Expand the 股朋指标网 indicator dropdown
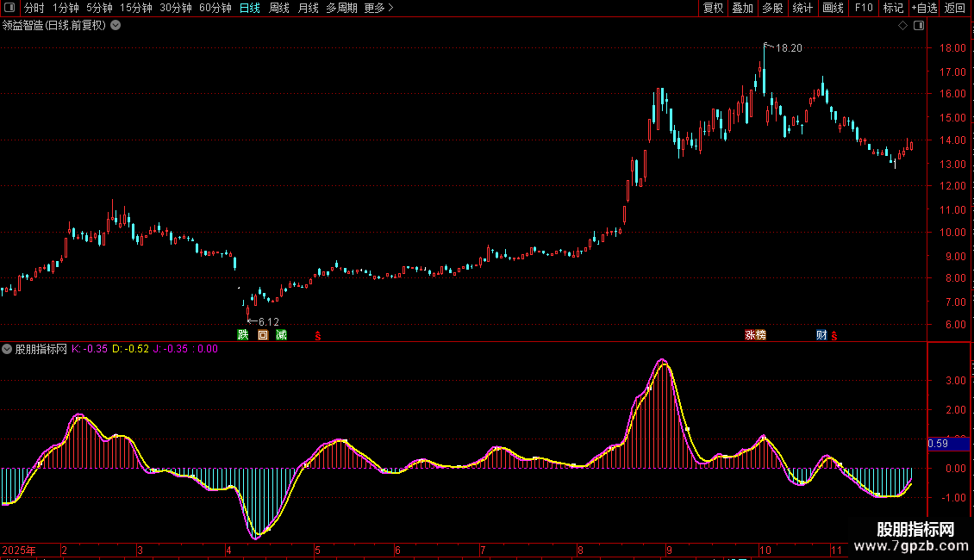The width and height of the screenshot is (974, 560). tap(7, 349)
